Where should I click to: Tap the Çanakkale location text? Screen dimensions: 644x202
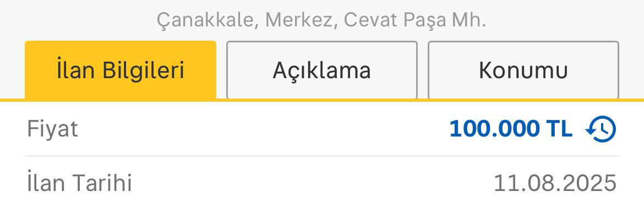coord(208,20)
